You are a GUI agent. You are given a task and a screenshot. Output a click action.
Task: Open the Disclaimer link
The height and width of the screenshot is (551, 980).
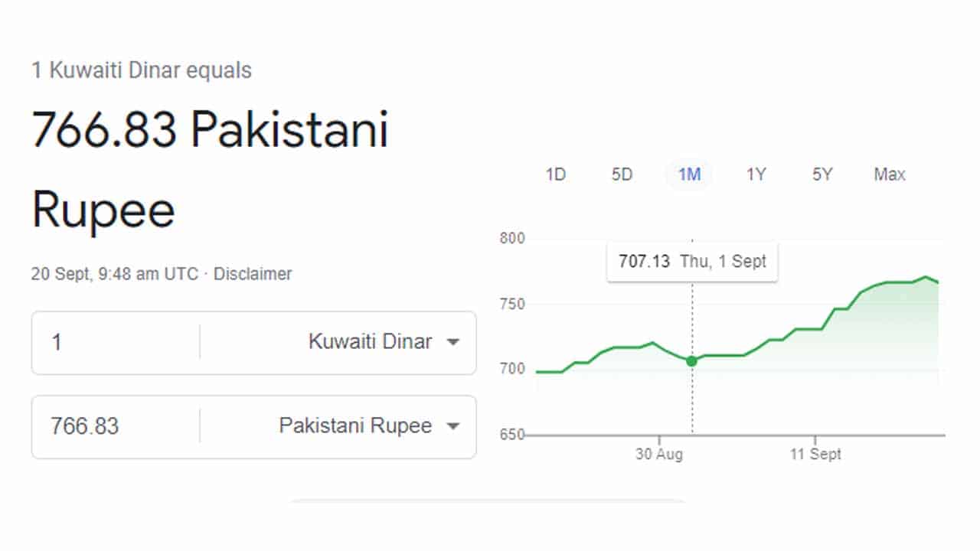click(253, 274)
